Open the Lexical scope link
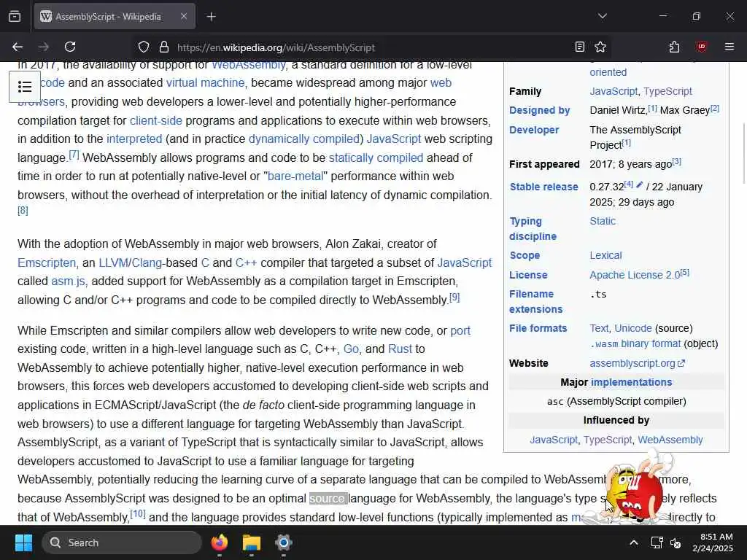Image resolution: width=747 pixels, height=560 pixels. pos(605,255)
